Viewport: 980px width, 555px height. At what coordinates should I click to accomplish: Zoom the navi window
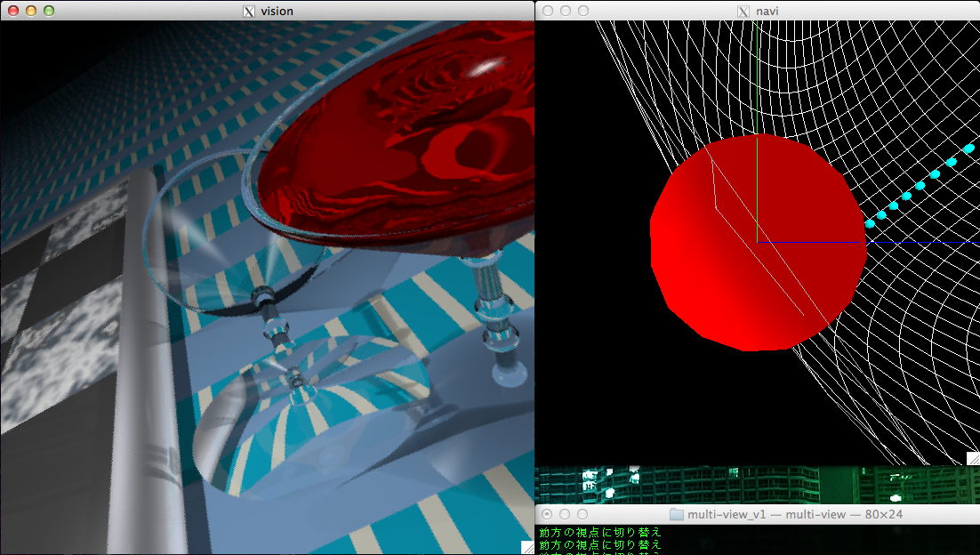pyautogui.click(x=583, y=11)
